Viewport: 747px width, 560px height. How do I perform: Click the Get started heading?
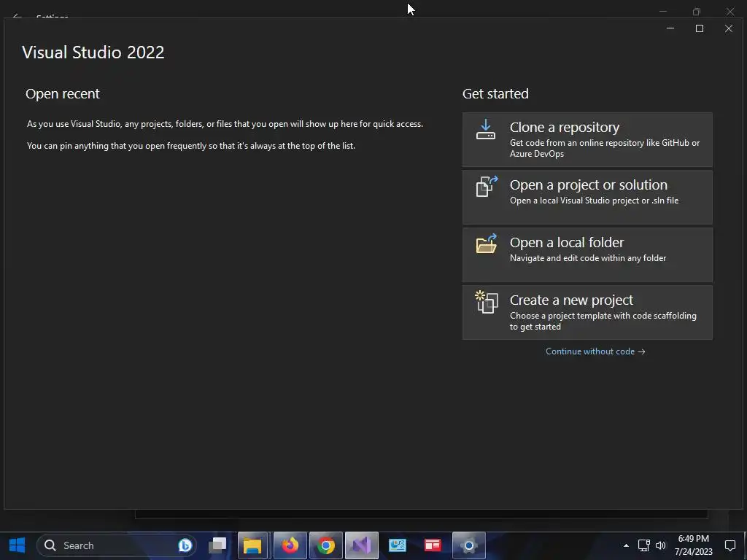pos(495,94)
